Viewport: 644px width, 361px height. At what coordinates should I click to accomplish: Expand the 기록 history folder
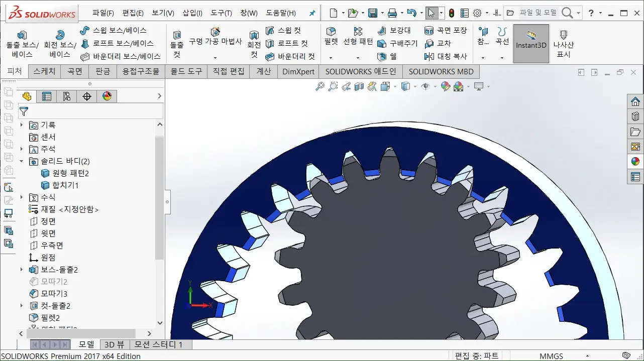tap(22, 125)
